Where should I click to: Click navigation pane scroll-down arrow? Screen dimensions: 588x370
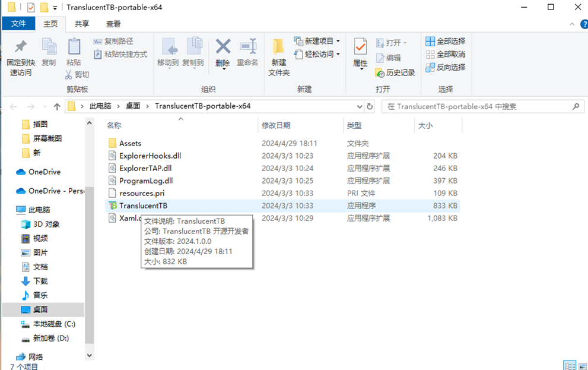(89, 355)
